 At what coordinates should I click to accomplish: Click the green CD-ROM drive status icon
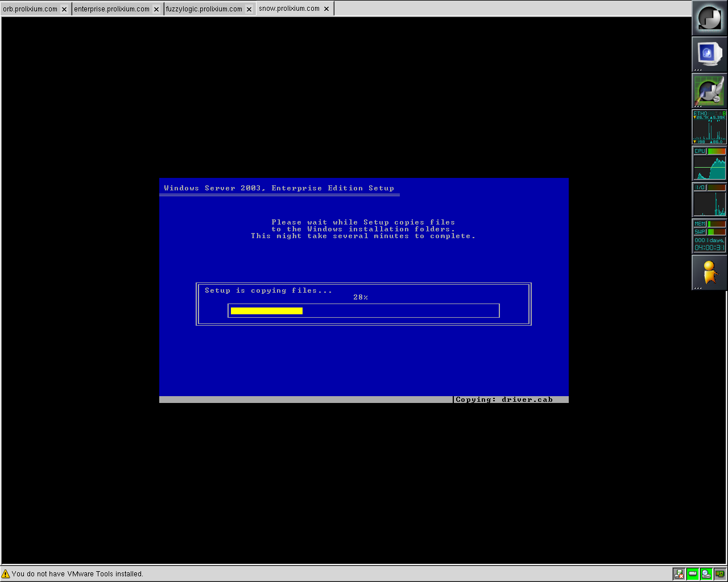click(x=706, y=574)
